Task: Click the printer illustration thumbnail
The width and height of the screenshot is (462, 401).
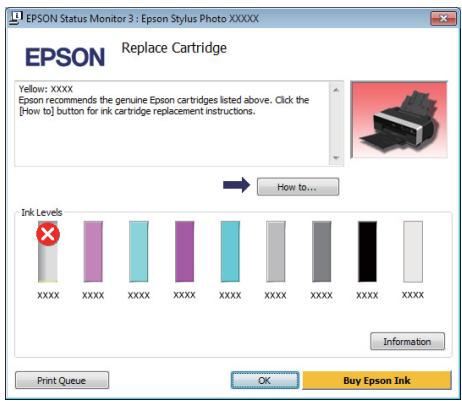Action: point(399,119)
